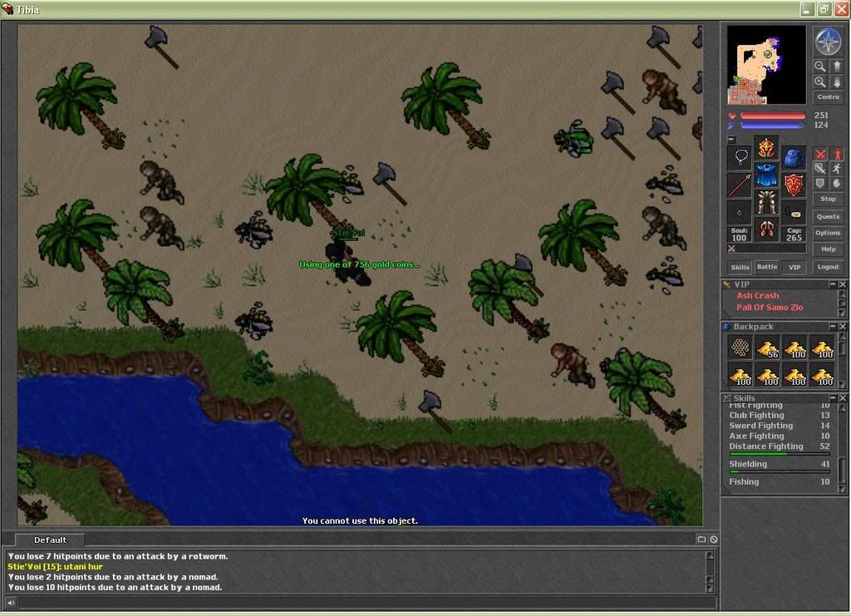
Task: Click the Distance Fighting progress bar
Action: click(780, 454)
